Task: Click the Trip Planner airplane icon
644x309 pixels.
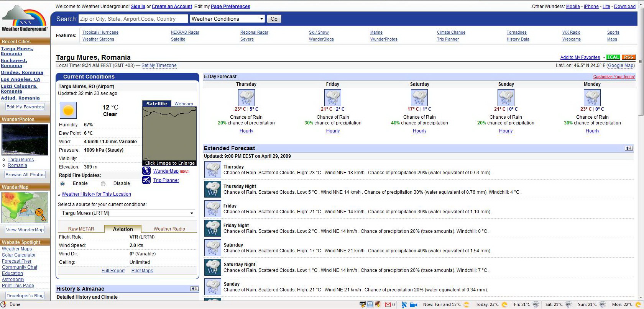Action: pos(146,180)
